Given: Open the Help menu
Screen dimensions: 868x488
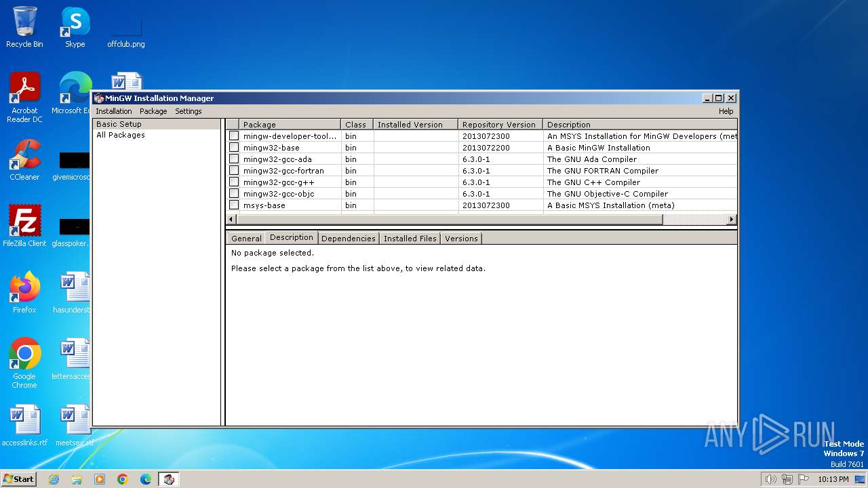Looking at the screenshot, I should click(x=726, y=111).
